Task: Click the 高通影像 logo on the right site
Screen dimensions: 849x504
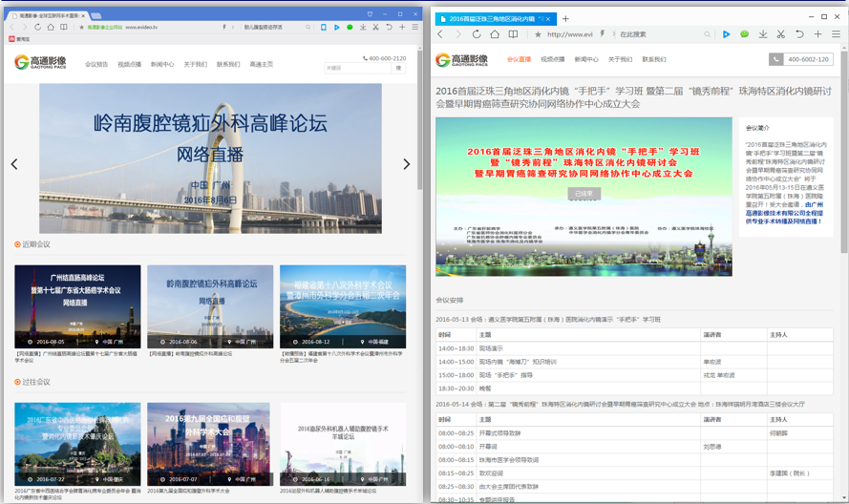Action: [x=462, y=59]
